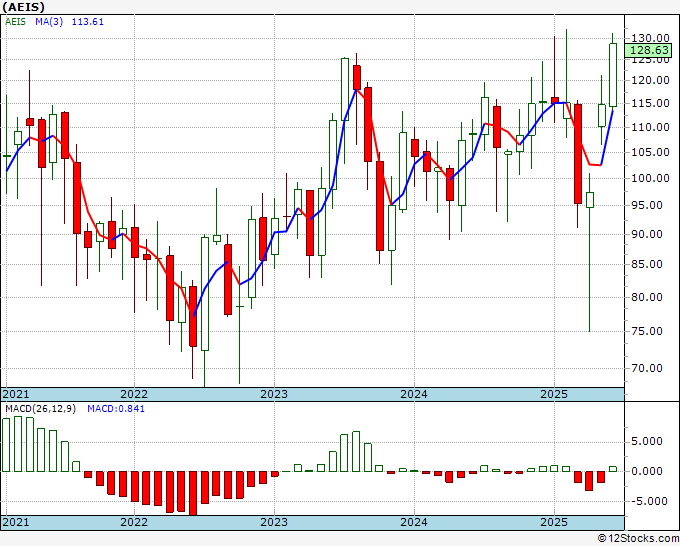Click the latest green candlestick near 128
The height and width of the screenshot is (546, 680).
[612, 75]
